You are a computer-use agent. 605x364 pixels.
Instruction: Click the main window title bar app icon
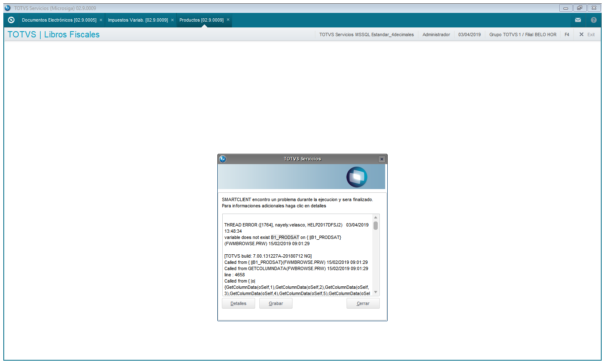tap(7, 8)
